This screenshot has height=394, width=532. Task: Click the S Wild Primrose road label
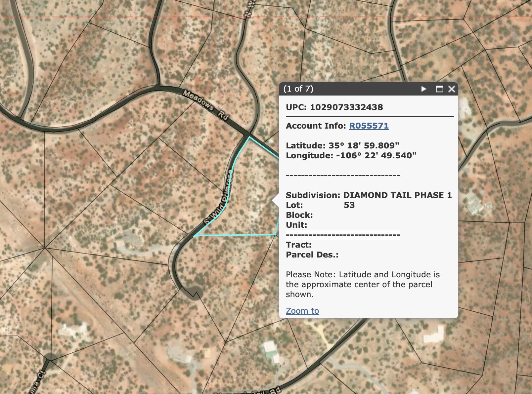(219, 198)
